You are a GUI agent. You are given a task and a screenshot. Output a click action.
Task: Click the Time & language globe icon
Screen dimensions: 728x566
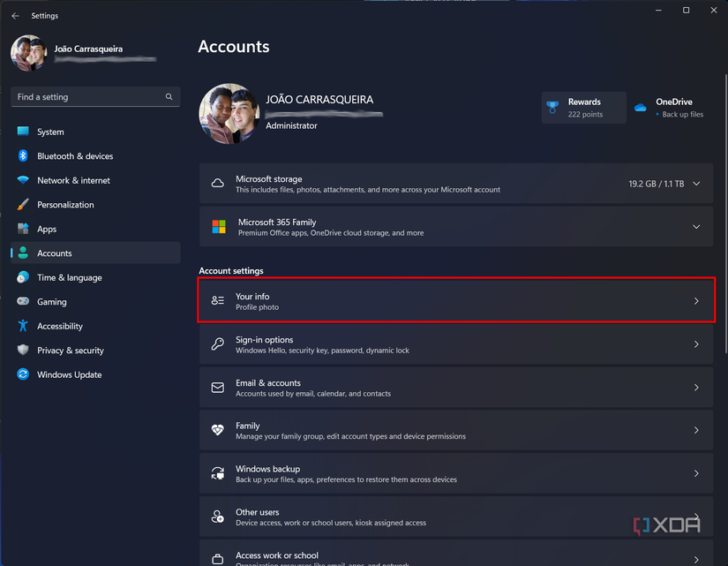23,277
